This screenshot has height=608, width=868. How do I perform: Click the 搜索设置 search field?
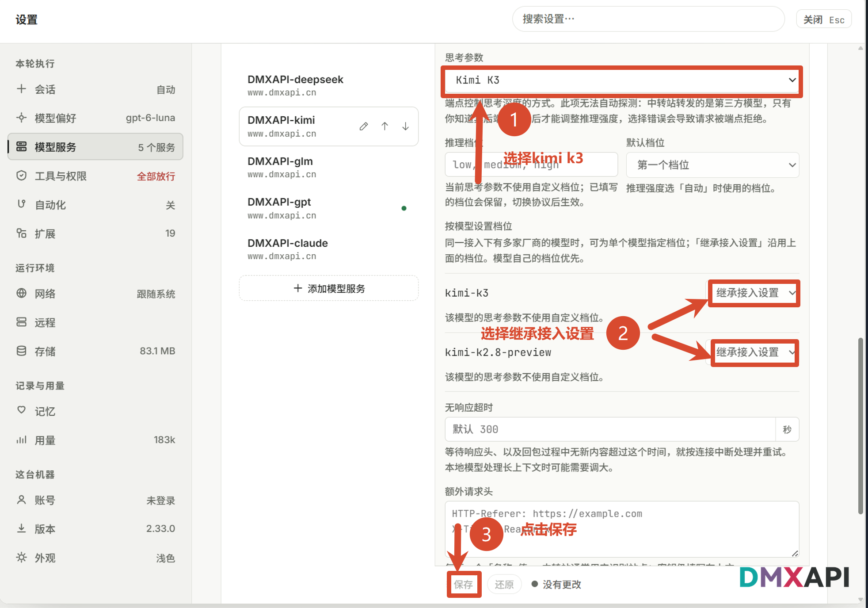coord(648,19)
